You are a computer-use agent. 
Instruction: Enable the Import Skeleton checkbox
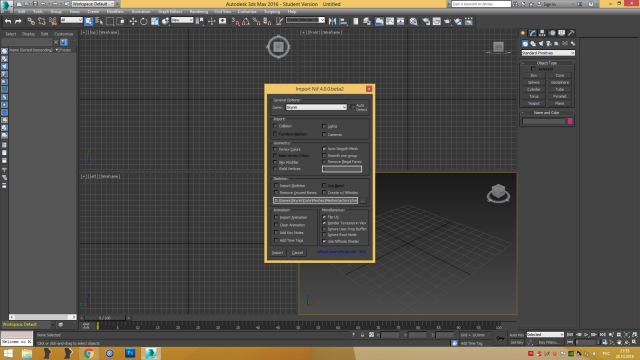[276, 186]
